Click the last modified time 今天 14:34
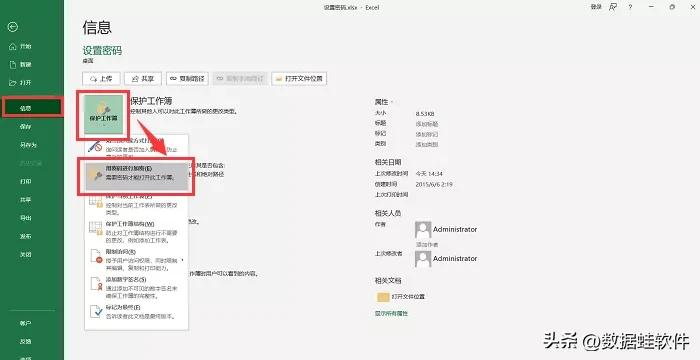This screenshot has width=700, height=360. (429, 174)
